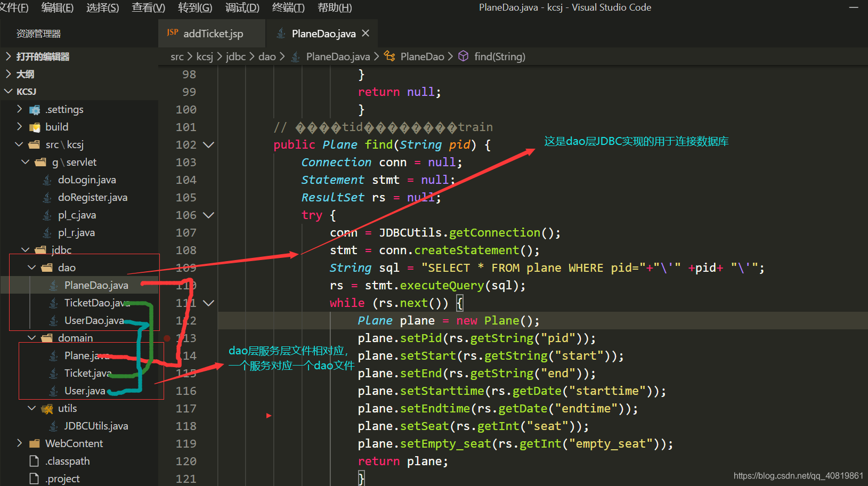Collapse the try block at line 106
The image size is (868, 486).
coord(209,215)
